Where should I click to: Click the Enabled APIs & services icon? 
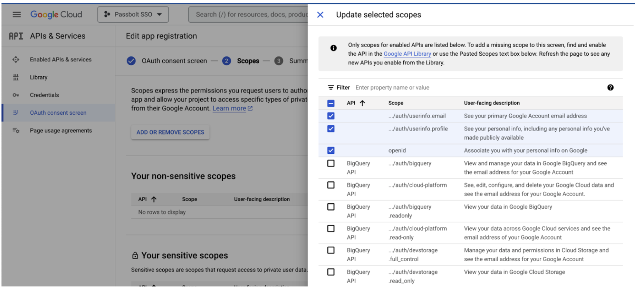pyautogui.click(x=16, y=59)
